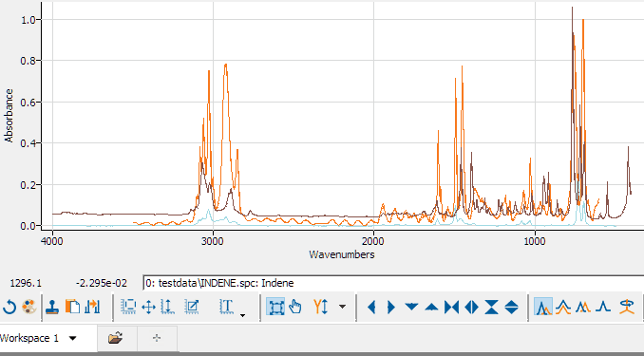Shift the spectrum view right
The image size is (644, 356).
(x=391, y=308)
